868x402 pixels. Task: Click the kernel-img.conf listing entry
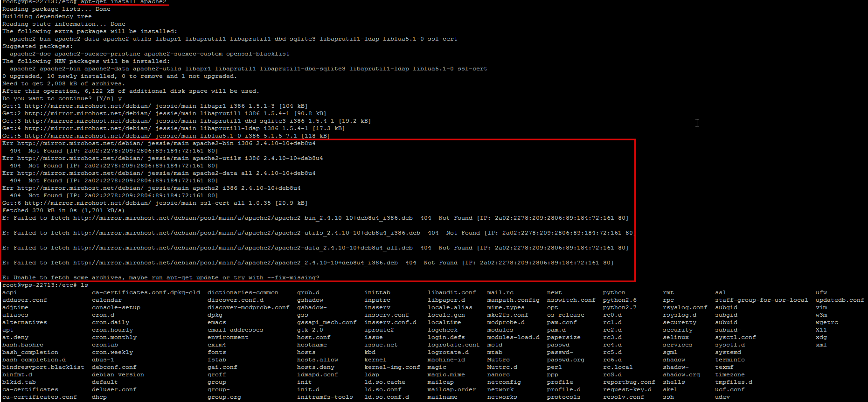coord(392,367)
